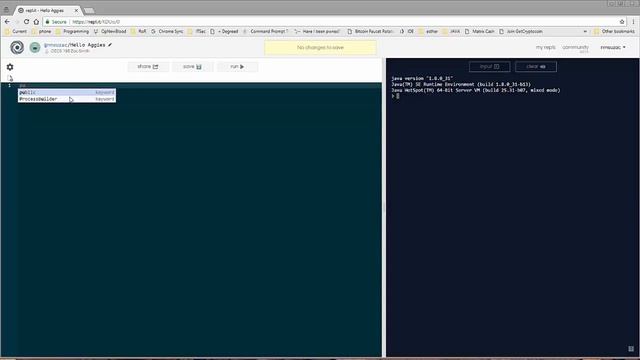Open the Bitcoin Faucet bookmark
The height and width of the screenshot is (360, 640).
pos(370,31)
